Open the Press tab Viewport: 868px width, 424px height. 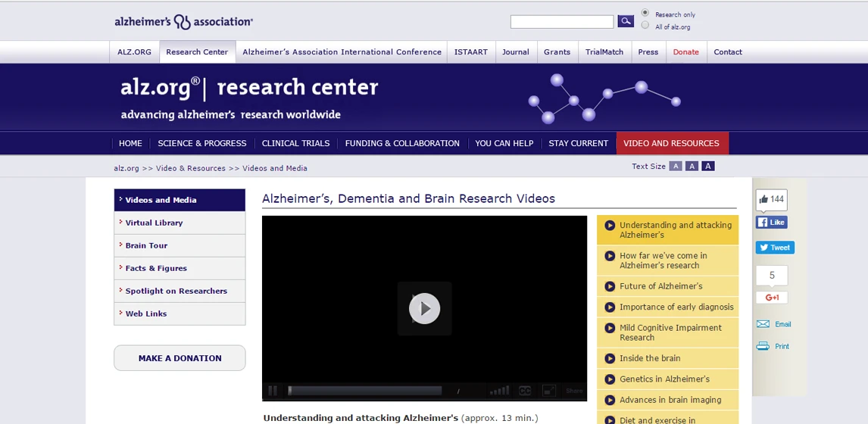(648, 52)
